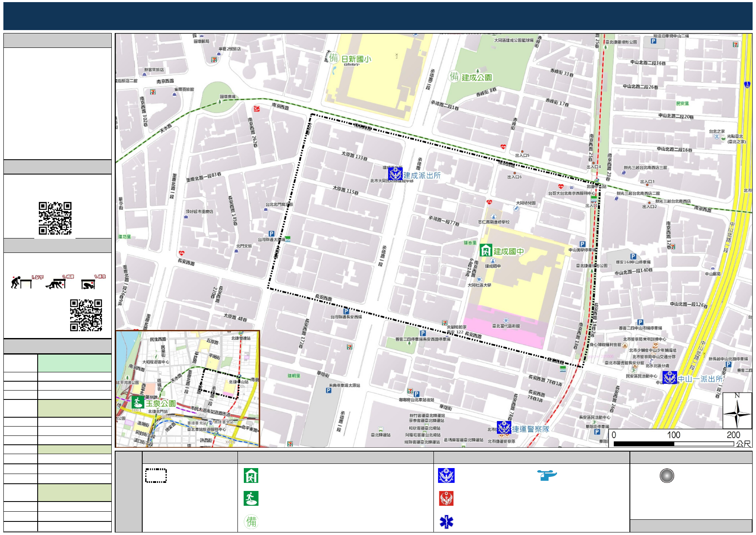This screenshot has width=756, height=535.
Task: Click the 0-100-200 公尺 scale bar
Action: 680,438
